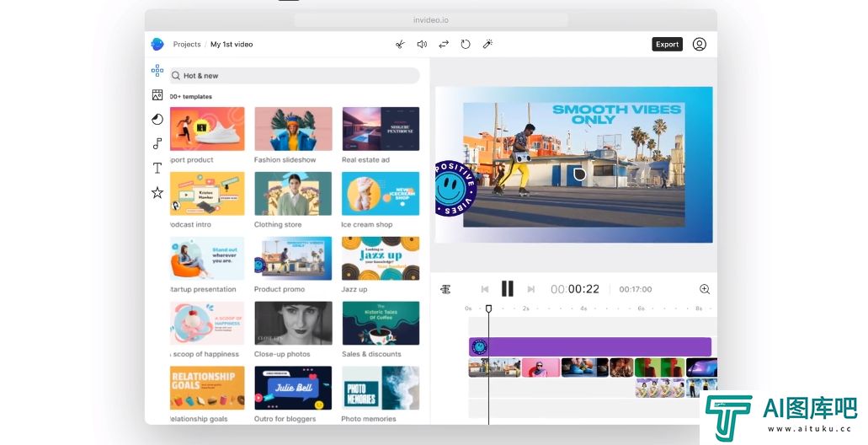Open the volume speaker tool in top toolbar
The height and width of the screenshot is (445, 868).
(x=422, y=45)
